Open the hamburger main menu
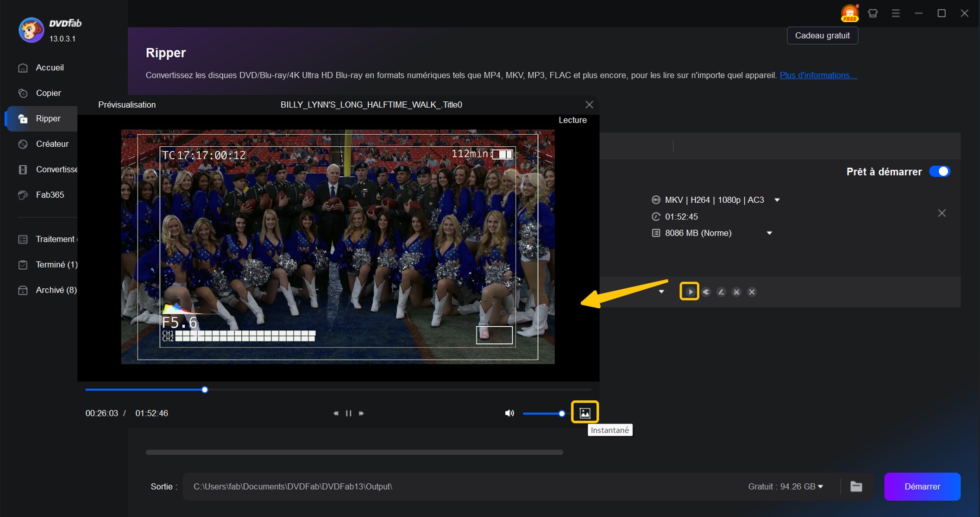Screen dimensions: 980x517 click(x=896, y=13)
